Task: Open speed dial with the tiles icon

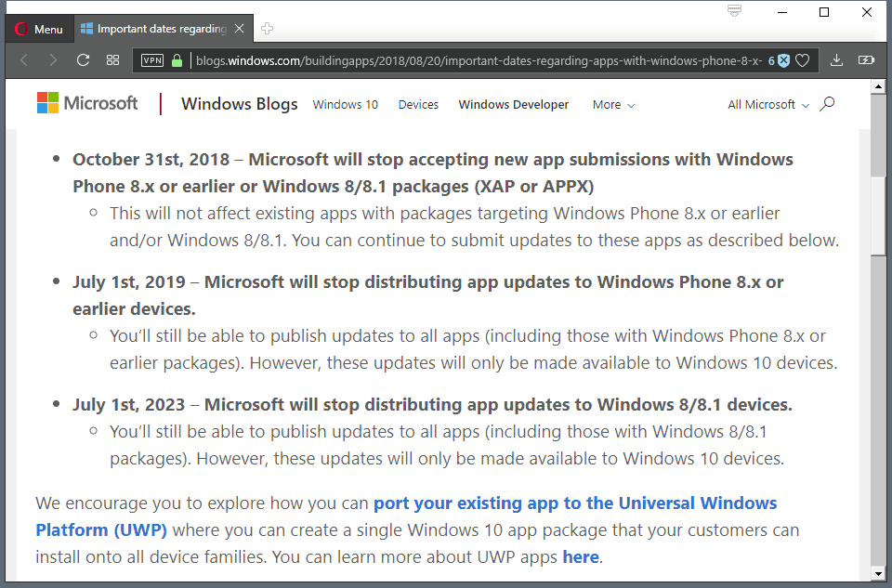Action: 113,59
